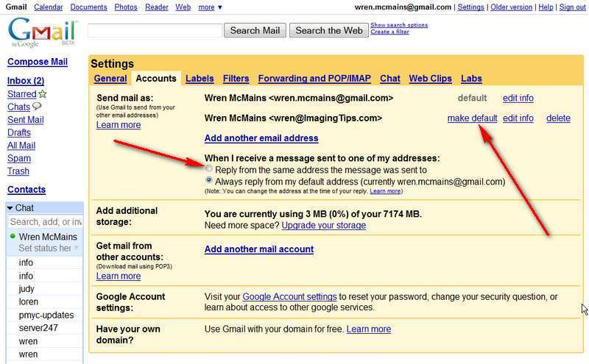Click 'Add another mail account'
Viewport: 589px width, 364px height.
pyautogui.click(x=259, y=249)
